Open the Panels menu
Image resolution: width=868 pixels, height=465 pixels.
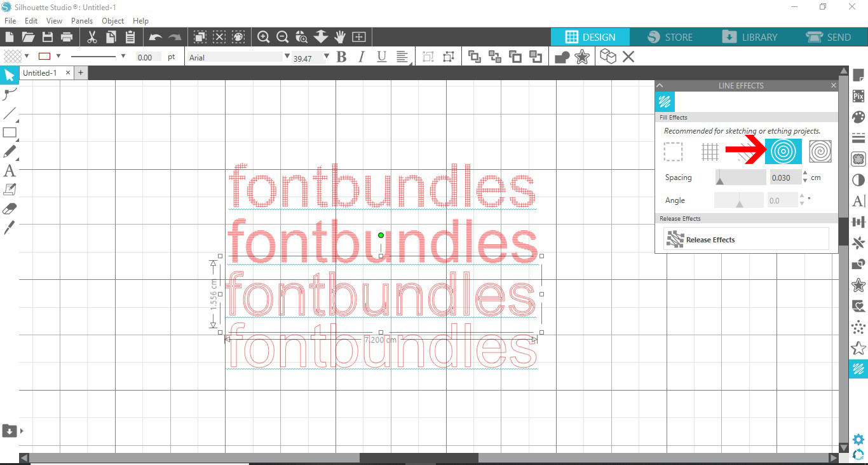82,20
